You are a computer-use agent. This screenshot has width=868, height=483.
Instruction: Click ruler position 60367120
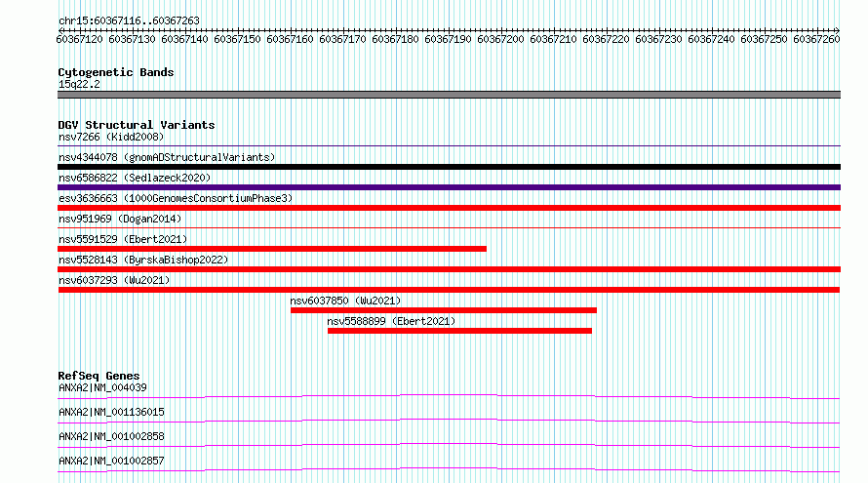[79, 39]
